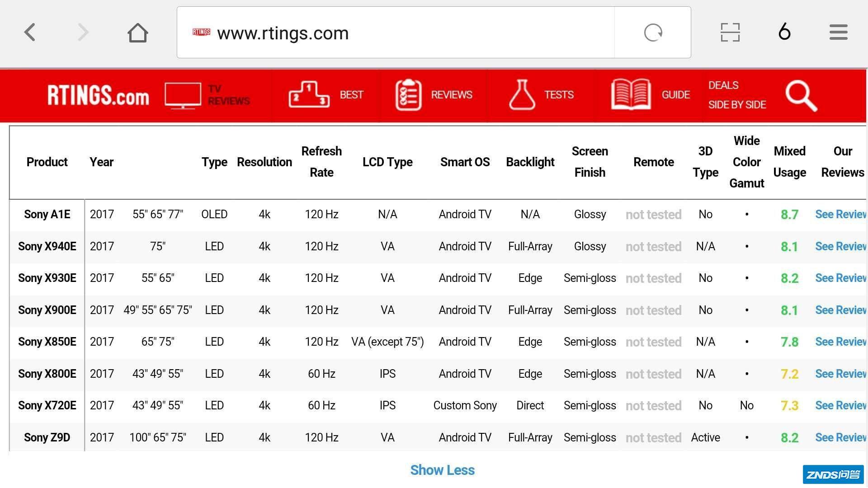Select the Sony X720E product name
The height and width of the screenshot is (488, 868).
(47, 406)
